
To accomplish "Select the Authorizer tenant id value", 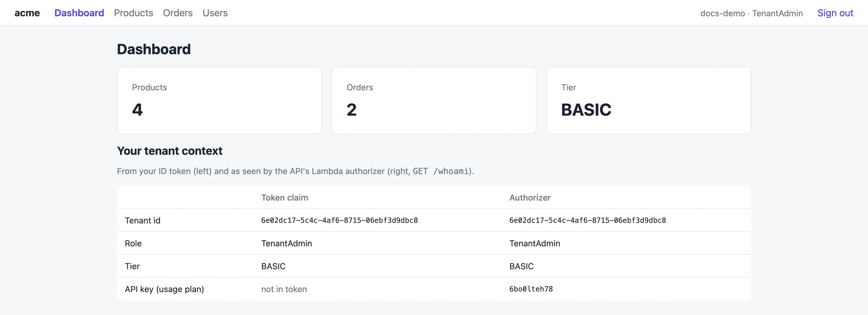I will [x=587, y=220].
